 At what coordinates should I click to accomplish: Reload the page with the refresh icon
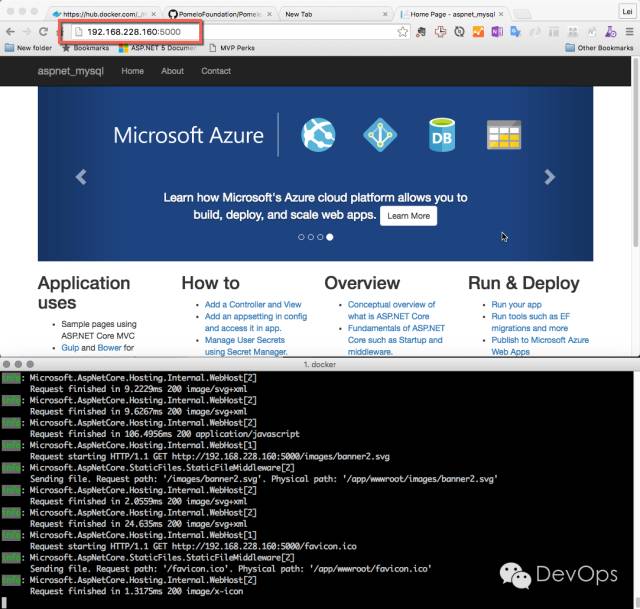[x=43, y=31]
